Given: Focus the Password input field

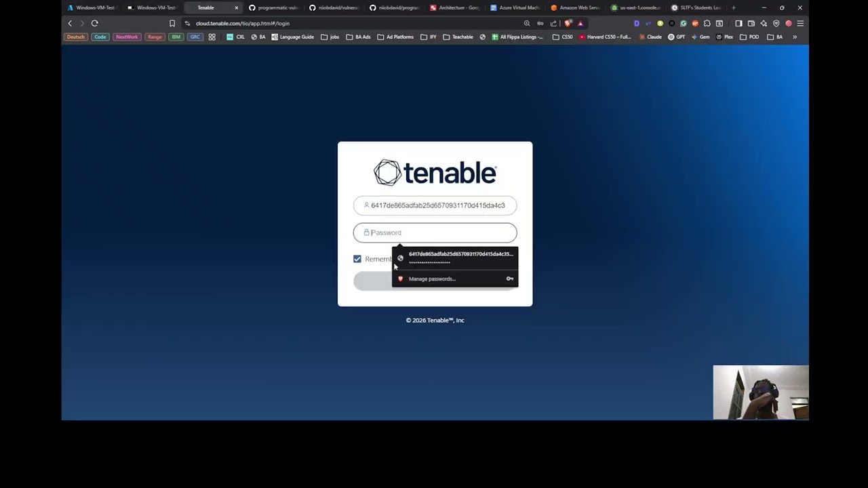Looking at the screenshot, I should click(x=435, y=232).
